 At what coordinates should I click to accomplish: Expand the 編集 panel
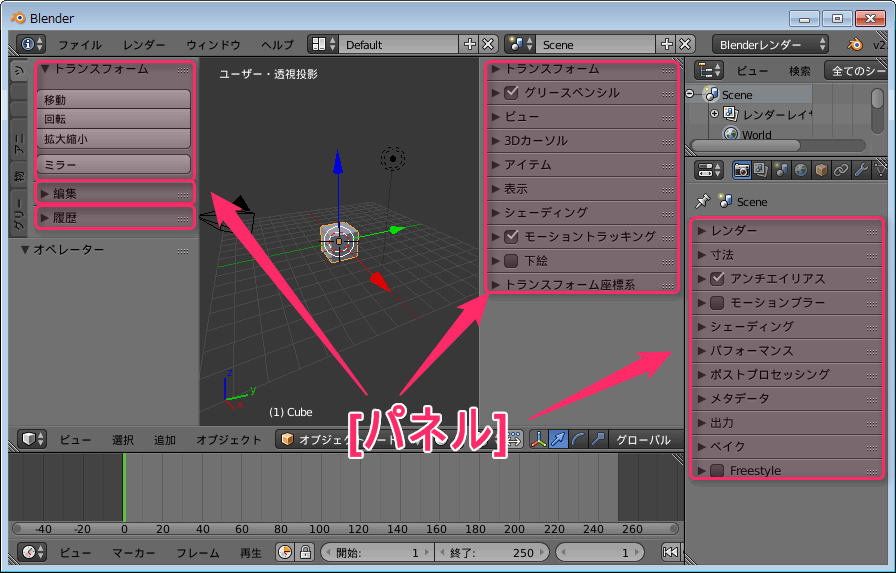(45, 194)
